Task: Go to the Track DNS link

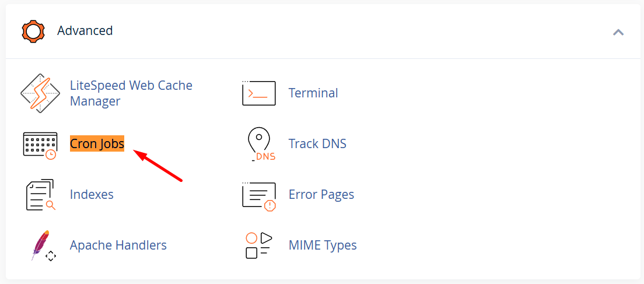Action: pyautogui.click(x=317, y=143)
